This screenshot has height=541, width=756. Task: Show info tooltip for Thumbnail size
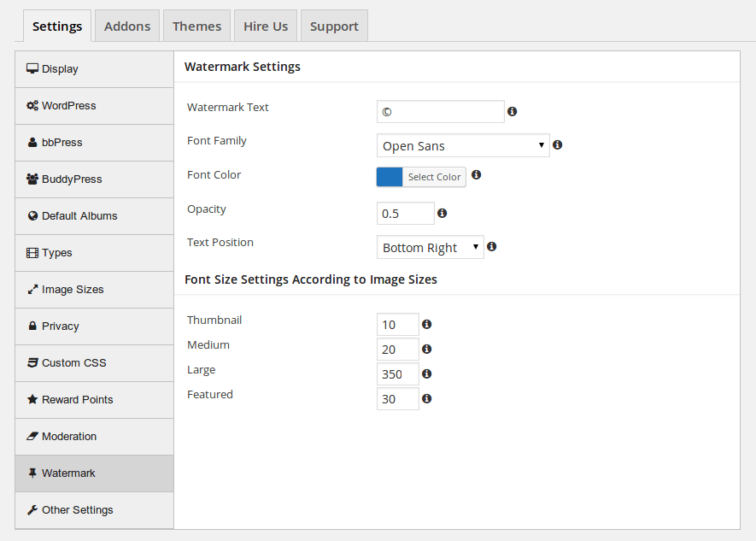coord(427,324)
